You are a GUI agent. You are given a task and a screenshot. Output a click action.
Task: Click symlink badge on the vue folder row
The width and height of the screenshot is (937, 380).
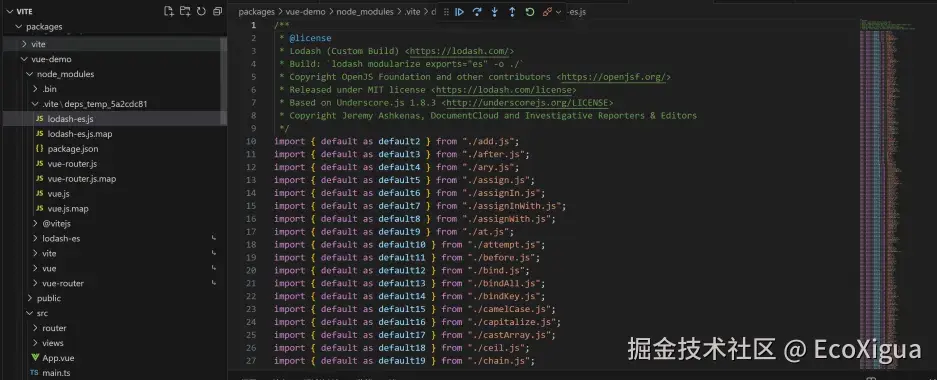pyautogui.click(x=214, y=268)
